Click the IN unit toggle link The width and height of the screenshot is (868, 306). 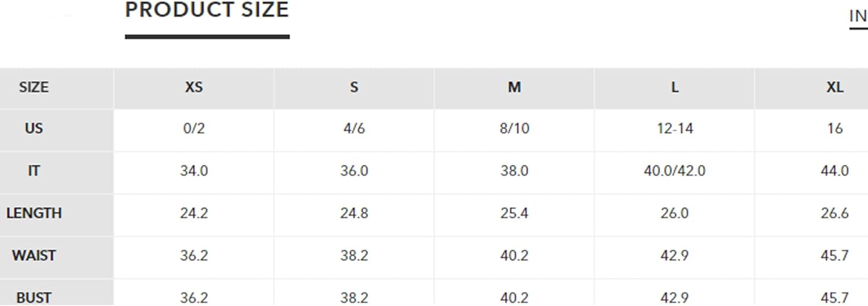coord(858,17)
